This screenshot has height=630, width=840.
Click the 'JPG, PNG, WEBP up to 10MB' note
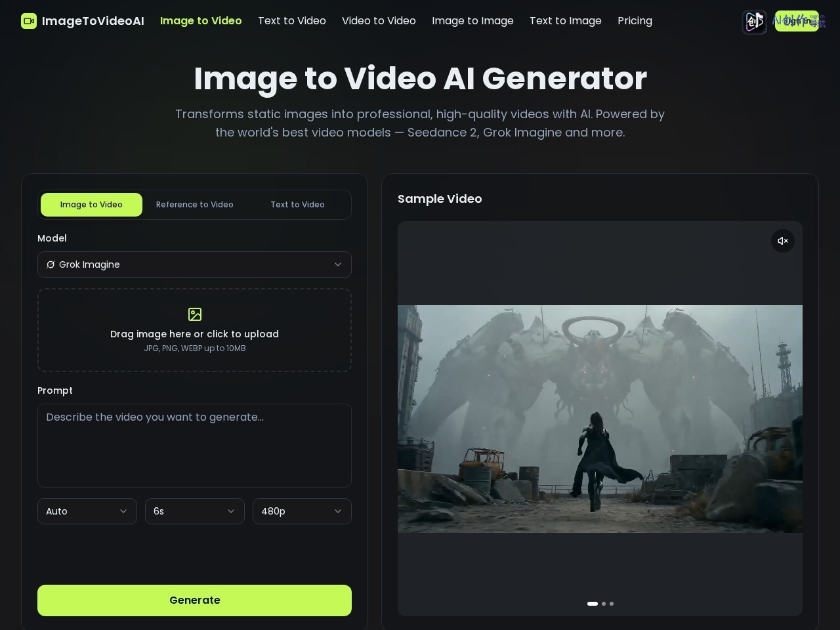(195, 348)
